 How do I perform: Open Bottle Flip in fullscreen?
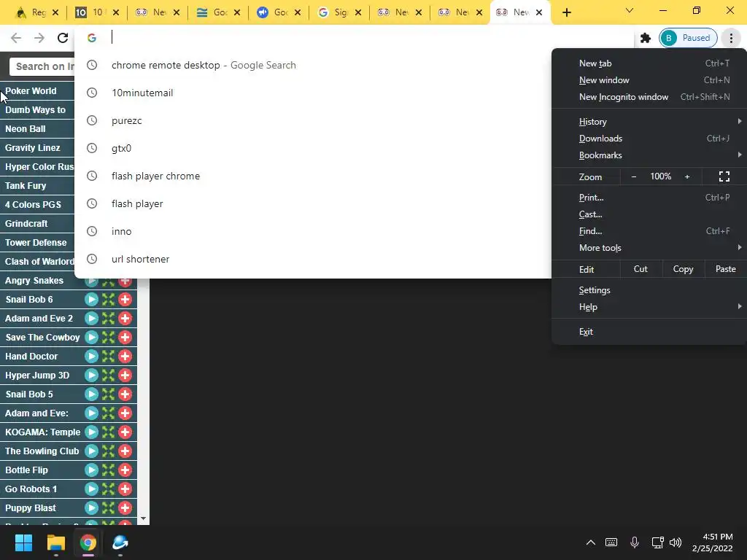click(109, 470)
